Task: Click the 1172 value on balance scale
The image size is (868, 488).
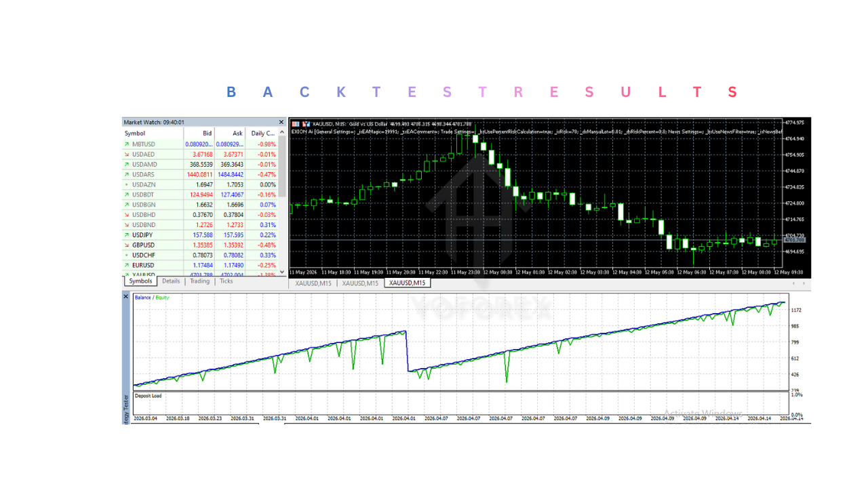Action: pos(796,310)
